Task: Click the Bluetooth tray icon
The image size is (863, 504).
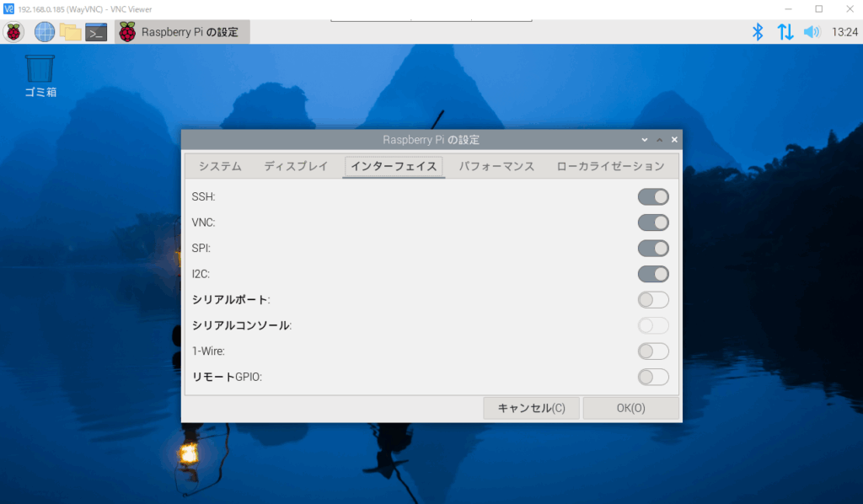Action: tap(758, 32)
